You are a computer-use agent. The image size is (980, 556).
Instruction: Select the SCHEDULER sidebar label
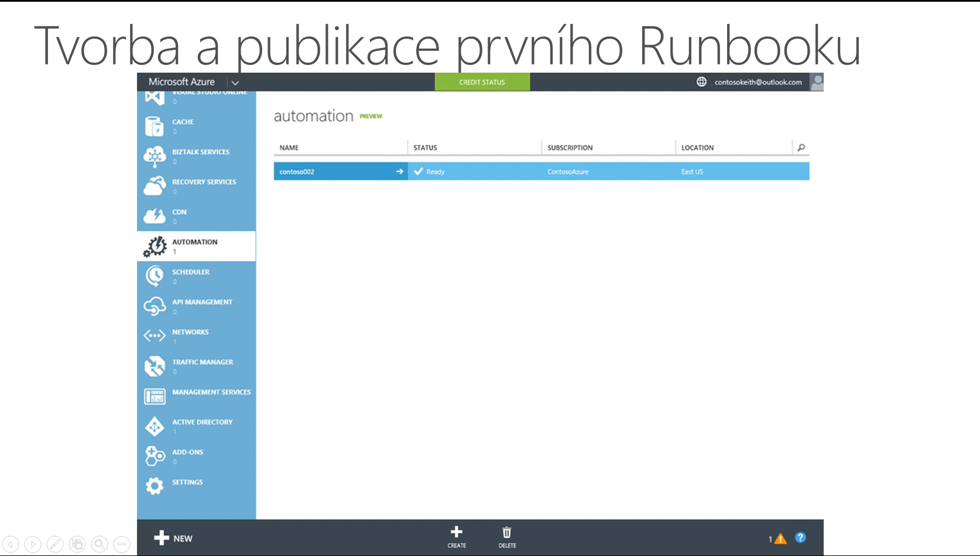191,272
